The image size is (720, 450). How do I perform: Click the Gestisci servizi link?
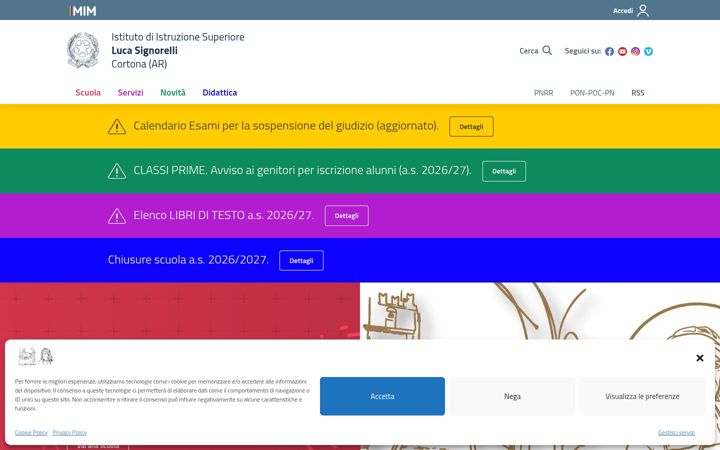(x=676, y=433)
